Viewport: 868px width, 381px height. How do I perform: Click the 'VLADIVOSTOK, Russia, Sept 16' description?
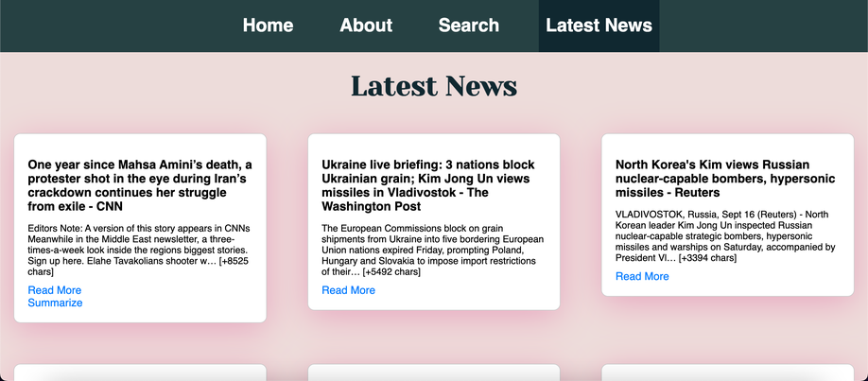tap(726, 236)
